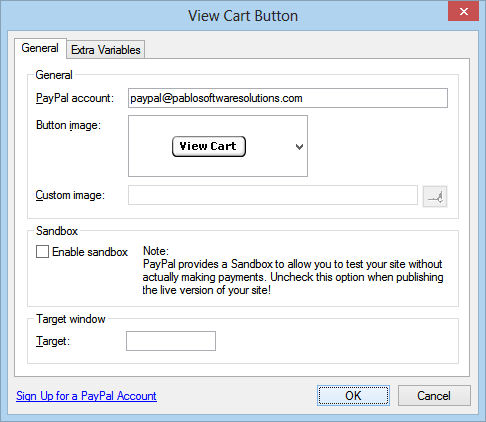Switch to the General tab

pyautogui.click(x=40, y=48)
